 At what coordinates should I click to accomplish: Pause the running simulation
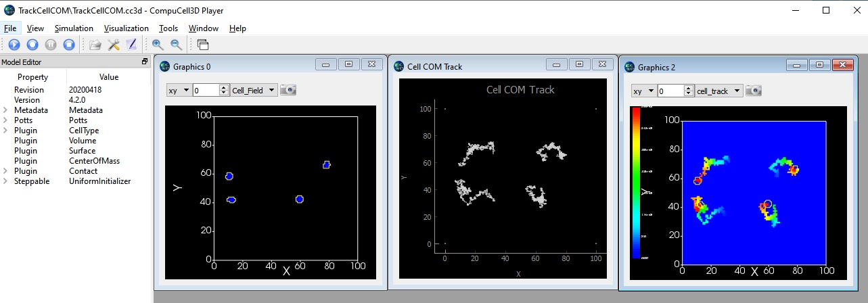(51, 45)
